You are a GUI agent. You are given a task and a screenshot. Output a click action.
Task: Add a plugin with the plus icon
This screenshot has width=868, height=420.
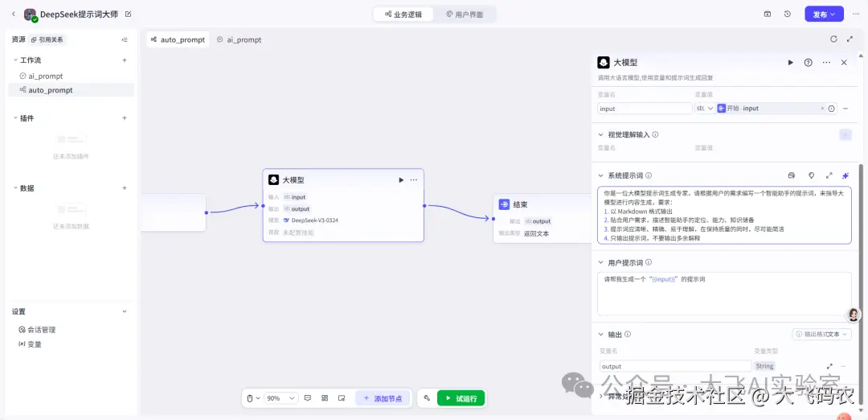[x=125, y=118]
